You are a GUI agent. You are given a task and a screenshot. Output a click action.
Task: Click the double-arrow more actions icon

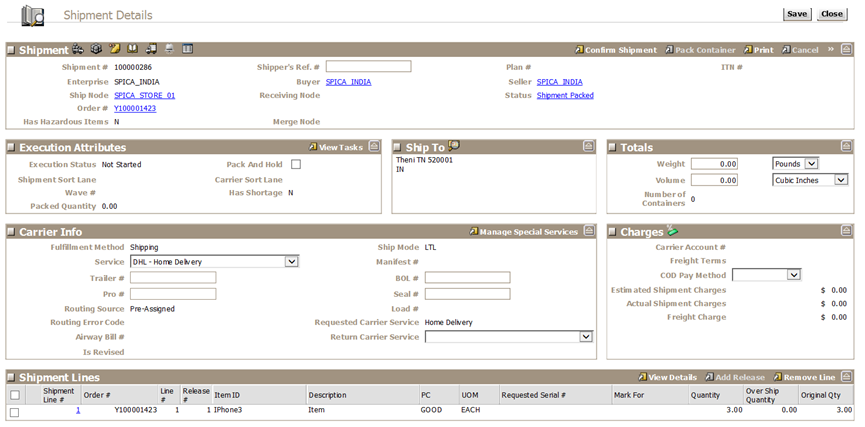point(830,49)
